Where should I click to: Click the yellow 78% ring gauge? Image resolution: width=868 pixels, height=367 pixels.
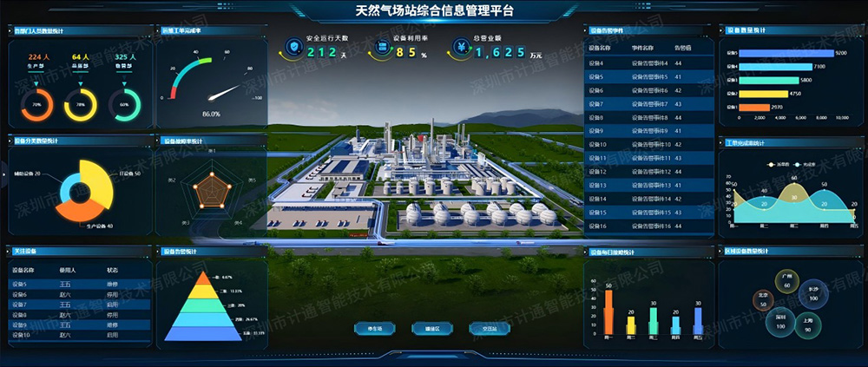click(81, 105)
